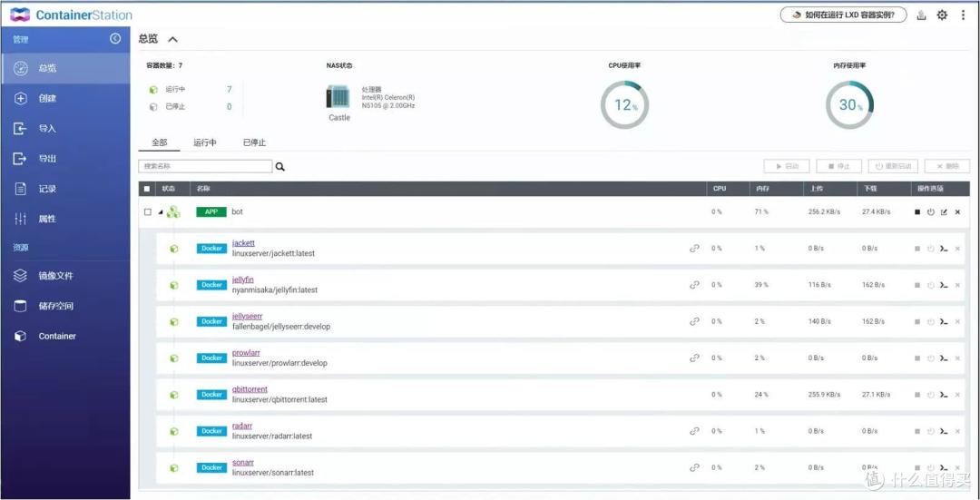Collapse the 总览 overview section chevron
This screenshot has height=500, width=980.
(x=173, y=39)
